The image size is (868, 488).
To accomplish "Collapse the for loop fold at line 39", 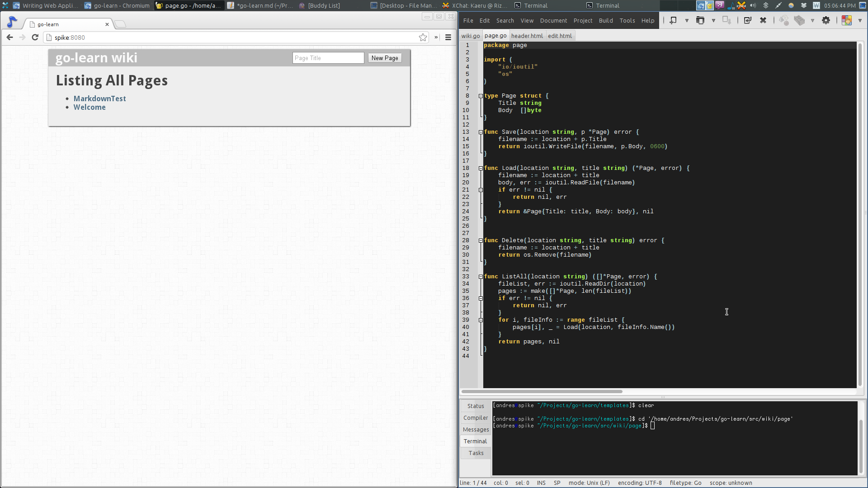I will click(481, 320).
